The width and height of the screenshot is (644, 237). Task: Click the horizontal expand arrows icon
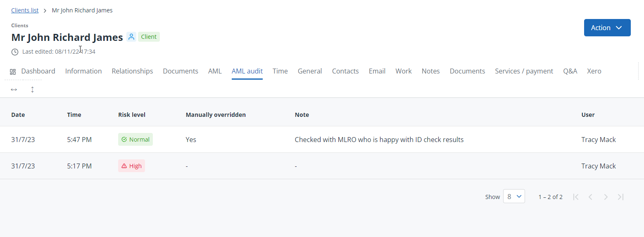[14, 89]
